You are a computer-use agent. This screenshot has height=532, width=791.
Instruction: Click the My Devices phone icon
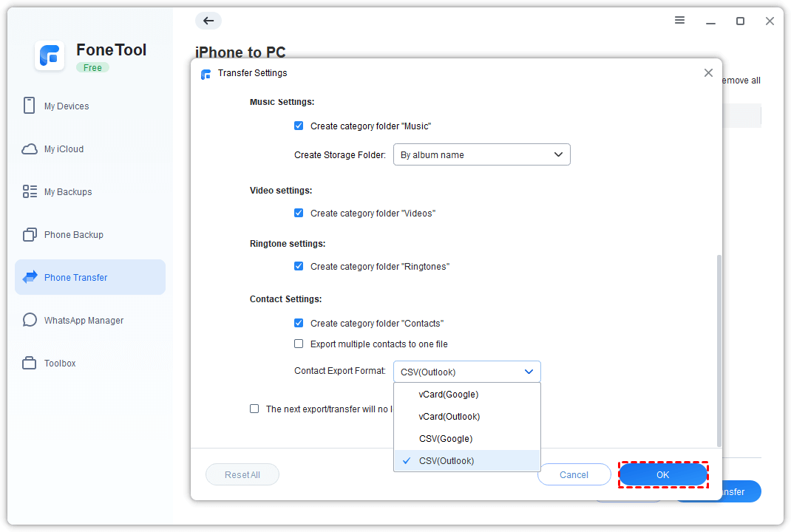[x=30, y=106]
